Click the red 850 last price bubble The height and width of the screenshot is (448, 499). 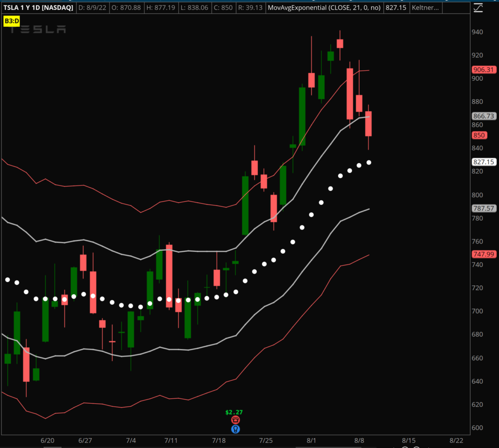point(480,135)
